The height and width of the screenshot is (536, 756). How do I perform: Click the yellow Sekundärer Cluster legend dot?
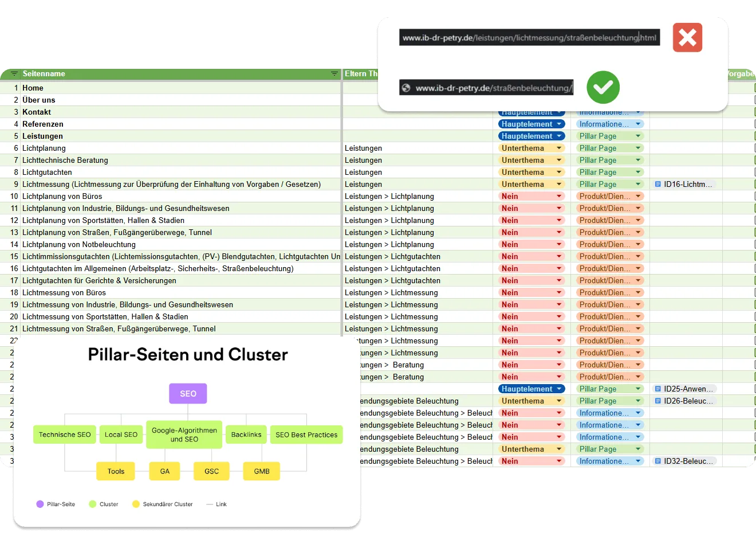[x=136, y=504]
